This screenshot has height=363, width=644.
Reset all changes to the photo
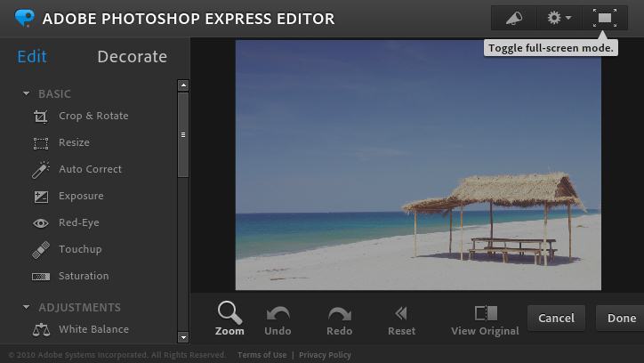click(401, 321)
